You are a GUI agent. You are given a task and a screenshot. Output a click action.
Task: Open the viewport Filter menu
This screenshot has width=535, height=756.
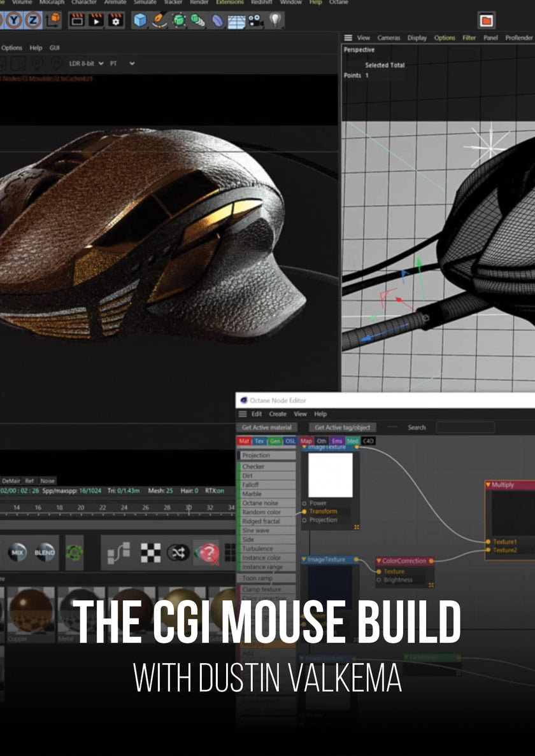(469, 38)
